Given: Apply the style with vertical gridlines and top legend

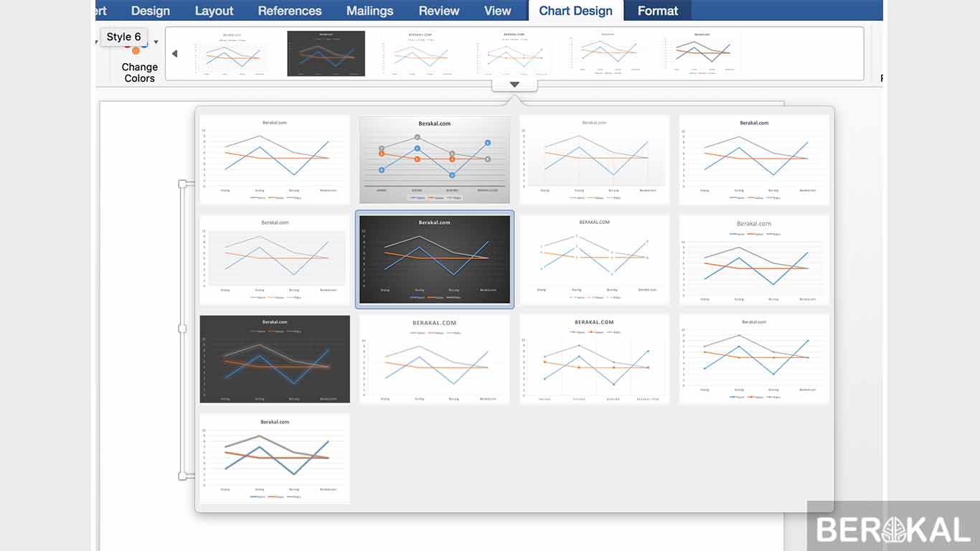Looking at the screenshot, I should [594, 359].
